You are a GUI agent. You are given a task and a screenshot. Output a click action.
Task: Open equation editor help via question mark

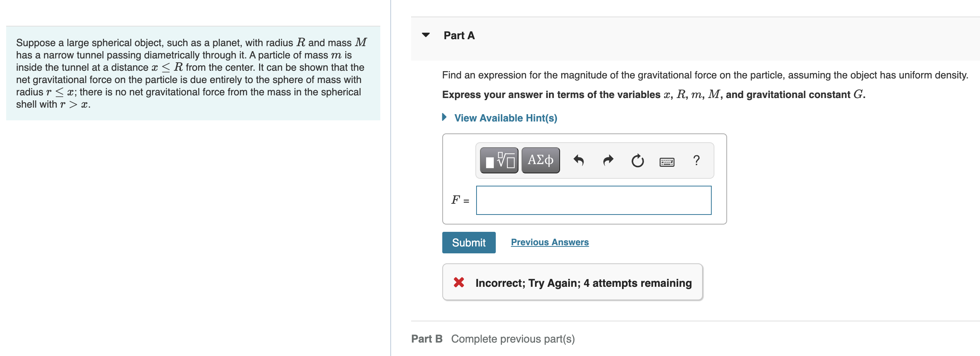pyautogui.click(x=697, y=160)
